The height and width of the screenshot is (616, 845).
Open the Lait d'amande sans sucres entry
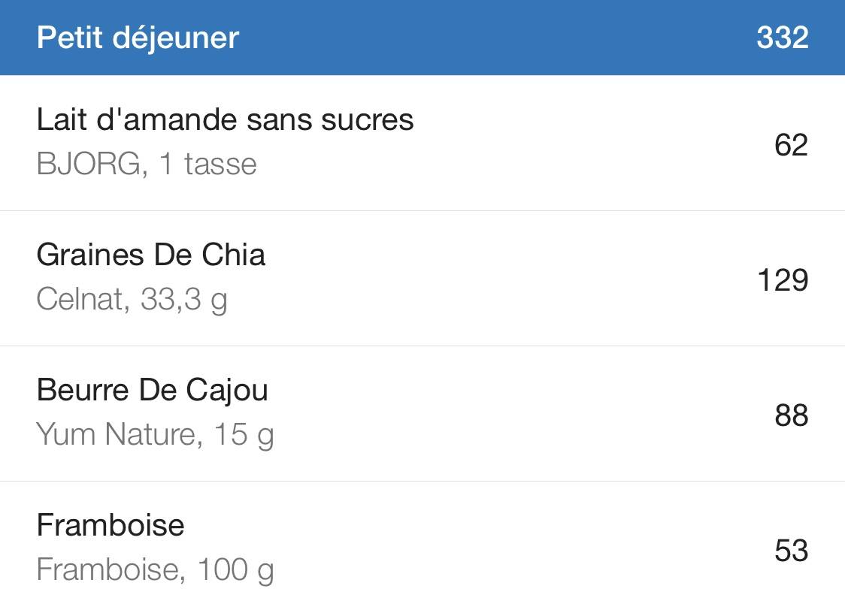422,143
